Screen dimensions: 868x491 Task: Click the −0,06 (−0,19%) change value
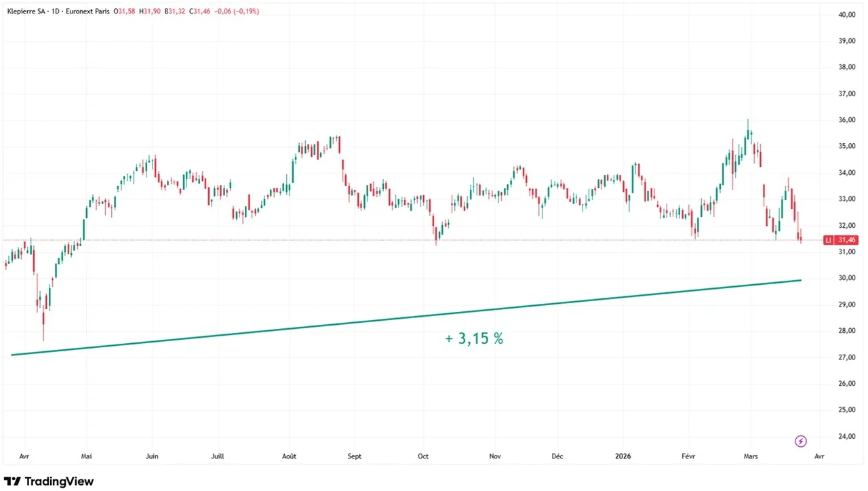[x=237, y=12]
